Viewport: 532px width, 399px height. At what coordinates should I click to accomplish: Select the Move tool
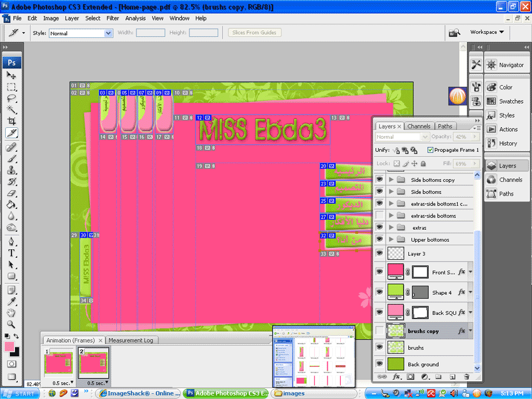tap(11, 75)
